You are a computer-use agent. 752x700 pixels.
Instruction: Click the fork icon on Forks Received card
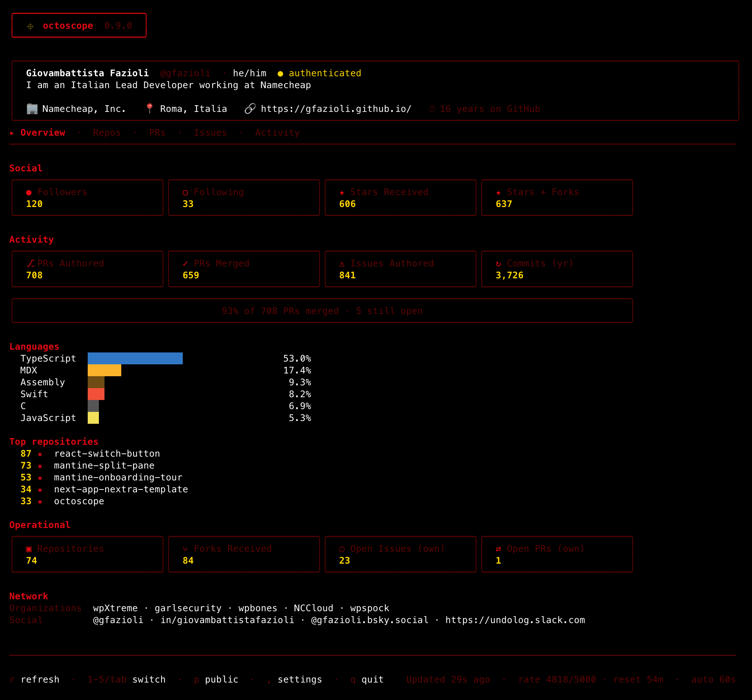[x=185, y=549]
